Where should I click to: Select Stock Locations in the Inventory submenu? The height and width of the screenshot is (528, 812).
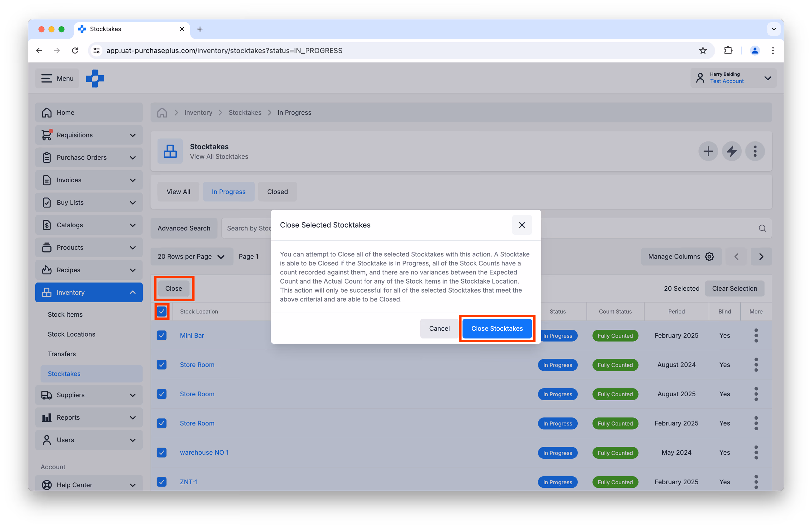(x=71, y=334)
